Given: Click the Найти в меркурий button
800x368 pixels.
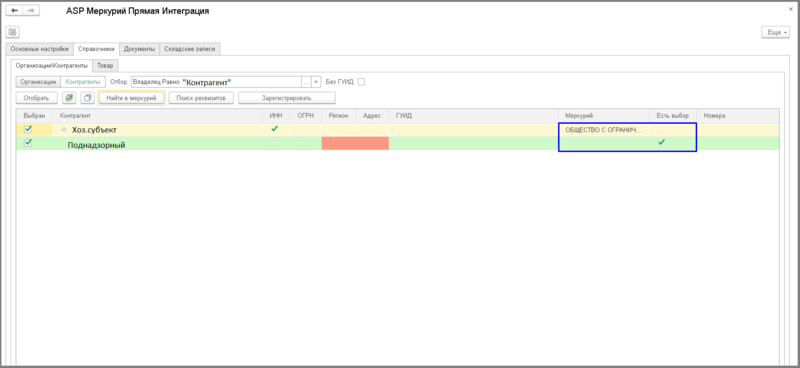Looking at the screenshot, I should (132, 97).
